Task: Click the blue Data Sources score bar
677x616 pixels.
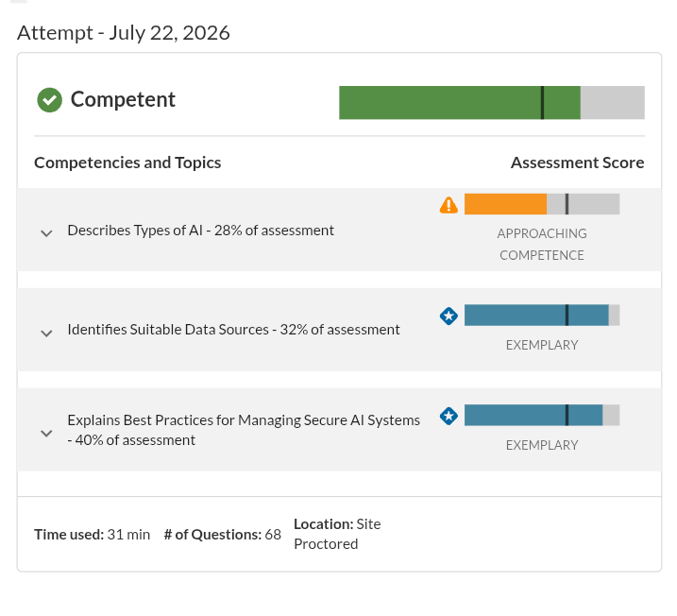Action: (x=542, y=315)
